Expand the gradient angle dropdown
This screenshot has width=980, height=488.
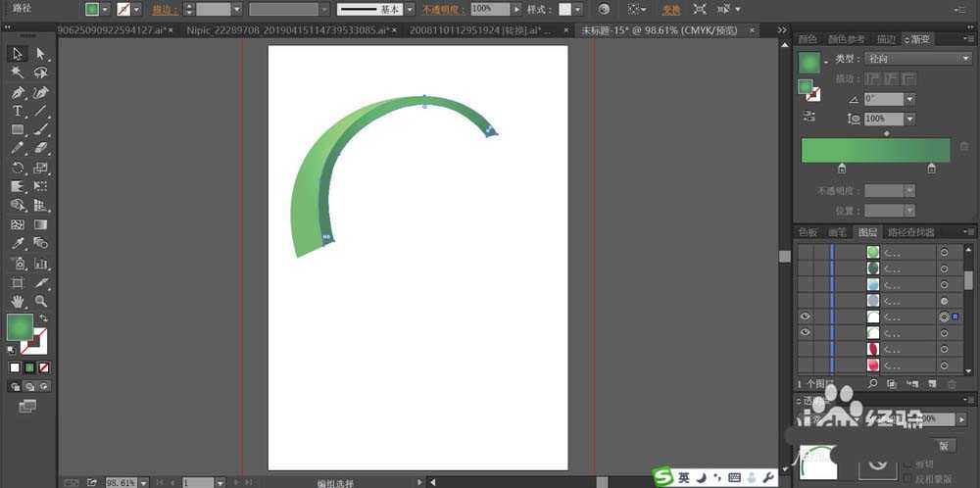pyautogui.click(x=909, y=99)
